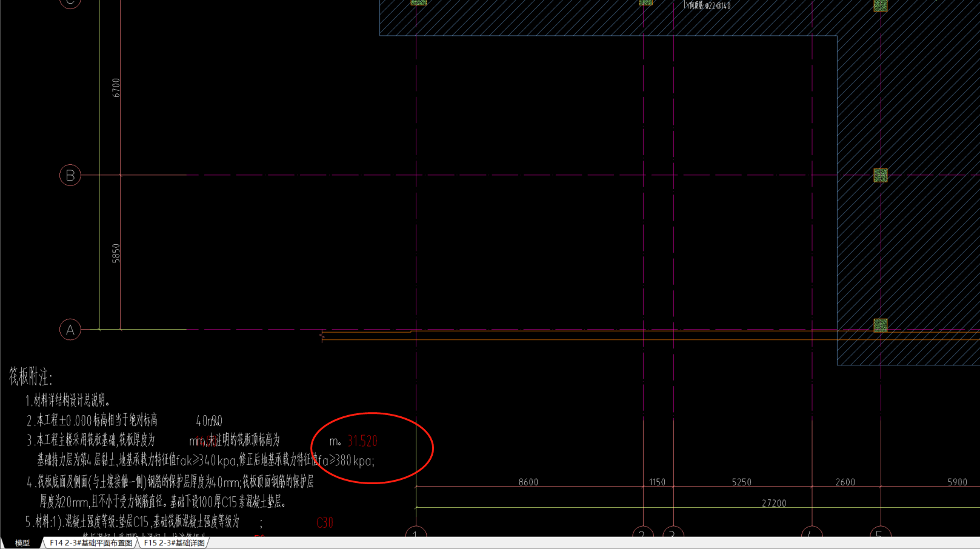Select the 27200 overall dimension text
The height and width of the screenshot is (549, 980).
click(774, 504)
